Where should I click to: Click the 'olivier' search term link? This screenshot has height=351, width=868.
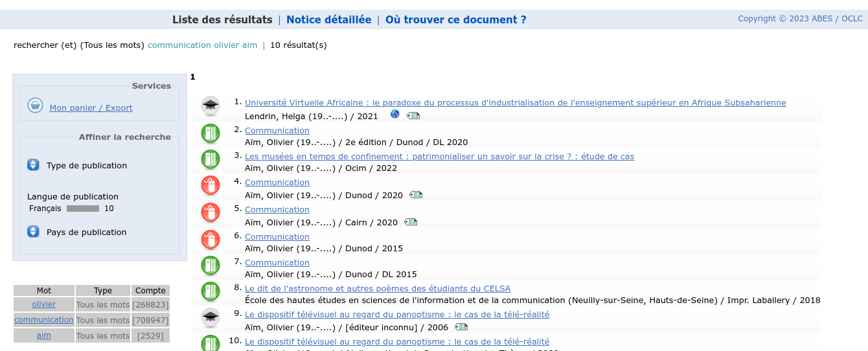pos(44,304)
